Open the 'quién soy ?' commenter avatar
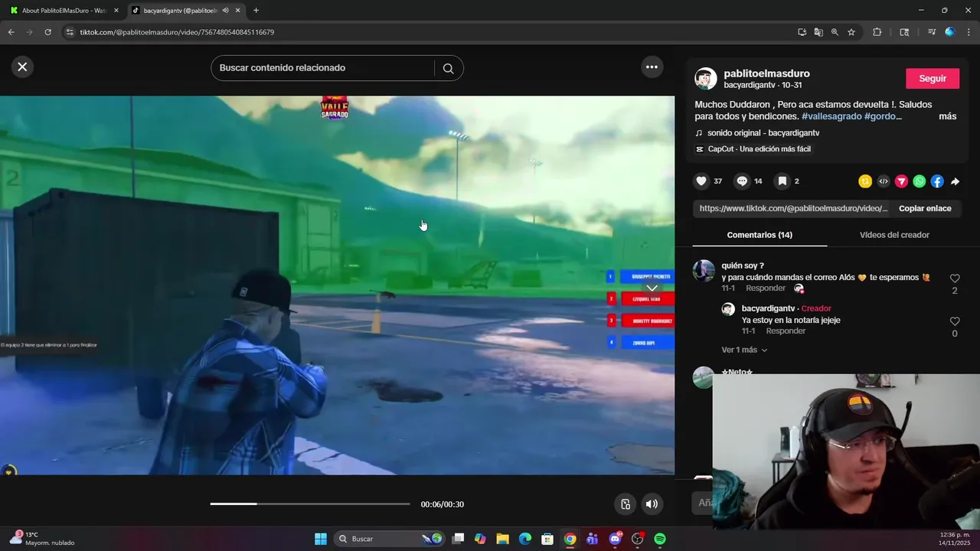This screenshot has height=551, width=980. tap(704, 271)
